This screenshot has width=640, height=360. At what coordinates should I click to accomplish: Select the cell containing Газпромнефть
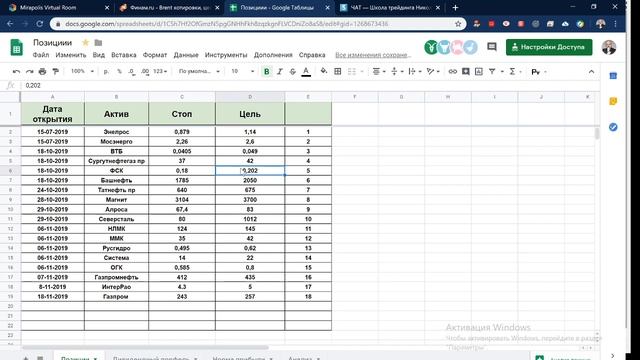pyautogui.click(x=116, y=277)
